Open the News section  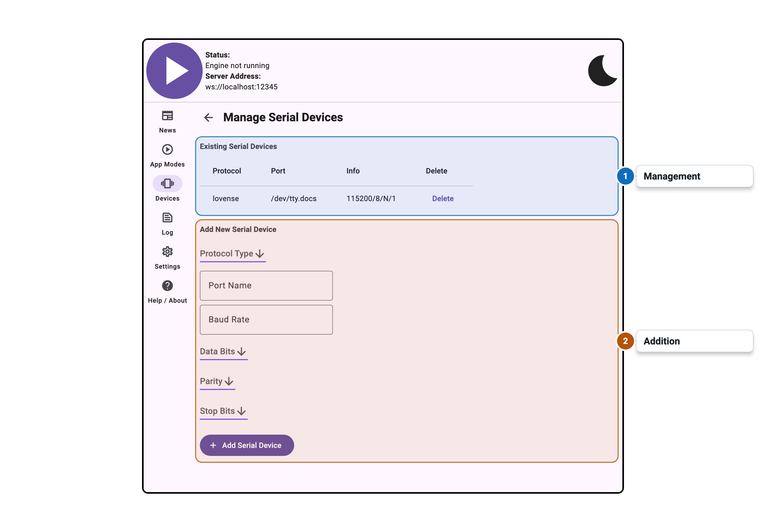(167, 122)
